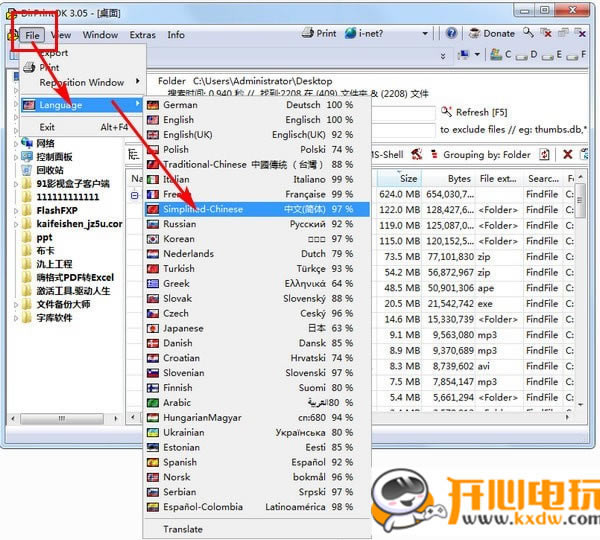Click the Danish flag icon
This screenshot has width=600, height=540.
tap(153, 343)
